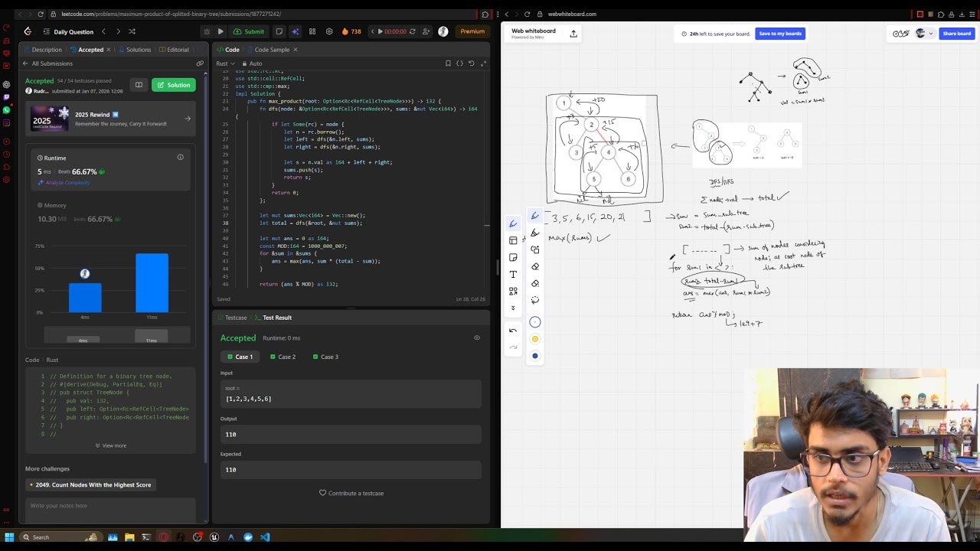Image resolution: width=980 pixels, height=551 pixels.
Task: Select the lasso tool in the pen submenu
Action: pos(535,300)
